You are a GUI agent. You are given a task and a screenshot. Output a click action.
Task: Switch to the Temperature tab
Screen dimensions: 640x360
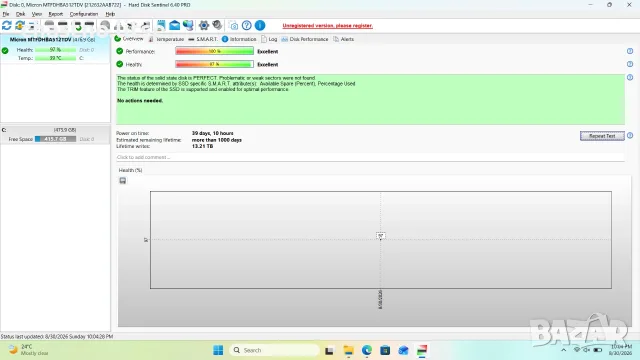166,39
